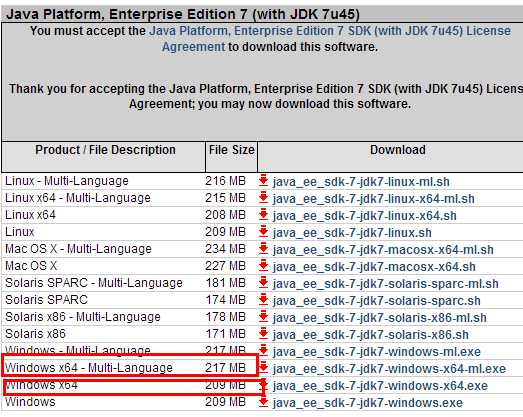
Task: Select the '227 MB' file size cell
Action: click(225, 266)
